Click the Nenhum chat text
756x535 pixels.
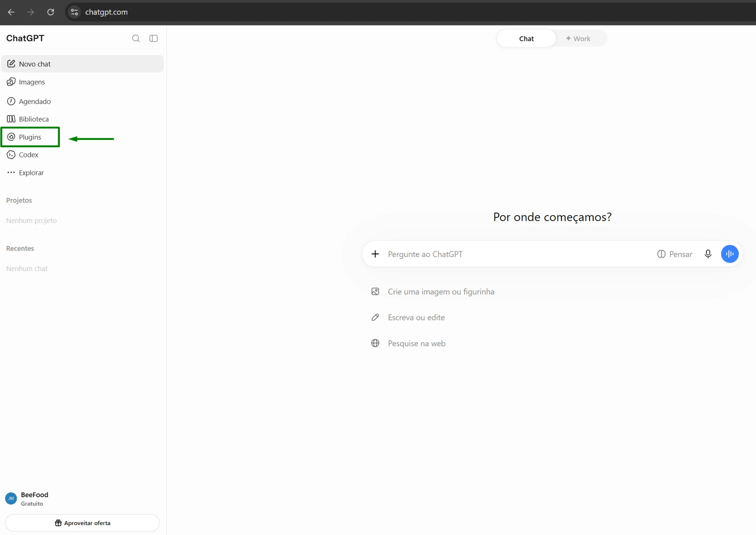pos(27,269)
